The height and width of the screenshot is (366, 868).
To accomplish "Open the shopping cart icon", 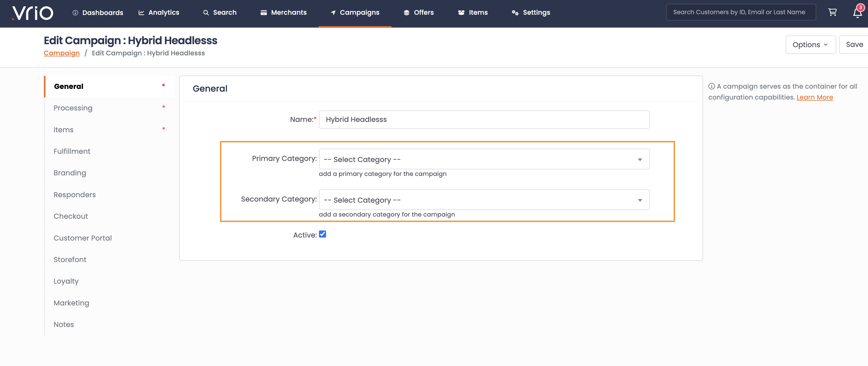I will tap(832, 12).
